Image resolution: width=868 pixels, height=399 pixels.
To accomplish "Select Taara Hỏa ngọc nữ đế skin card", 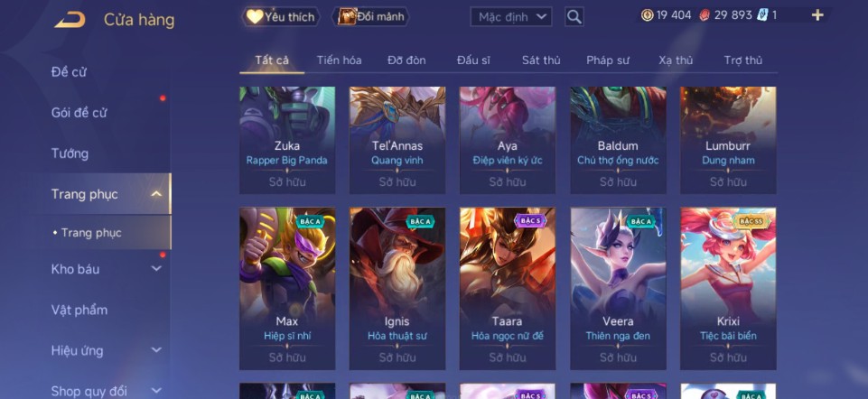I will pos(508,288).
